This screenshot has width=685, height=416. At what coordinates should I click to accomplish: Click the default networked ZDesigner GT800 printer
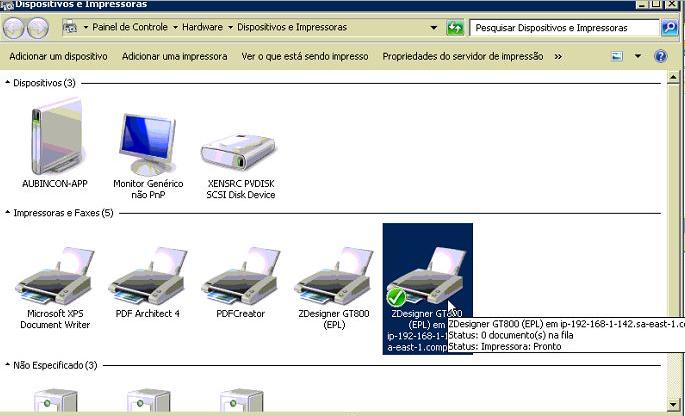click(x=427, y=288)
